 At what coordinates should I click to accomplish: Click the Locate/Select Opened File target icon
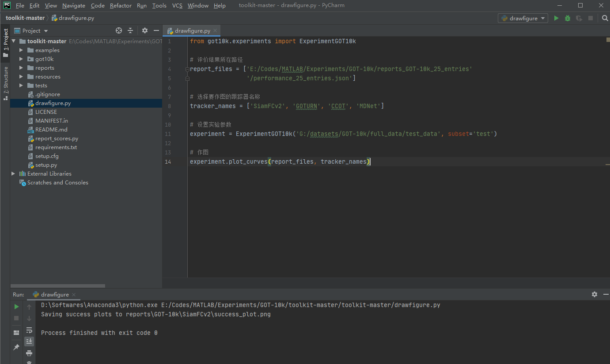pyautogui.click(x=119, y=30)
